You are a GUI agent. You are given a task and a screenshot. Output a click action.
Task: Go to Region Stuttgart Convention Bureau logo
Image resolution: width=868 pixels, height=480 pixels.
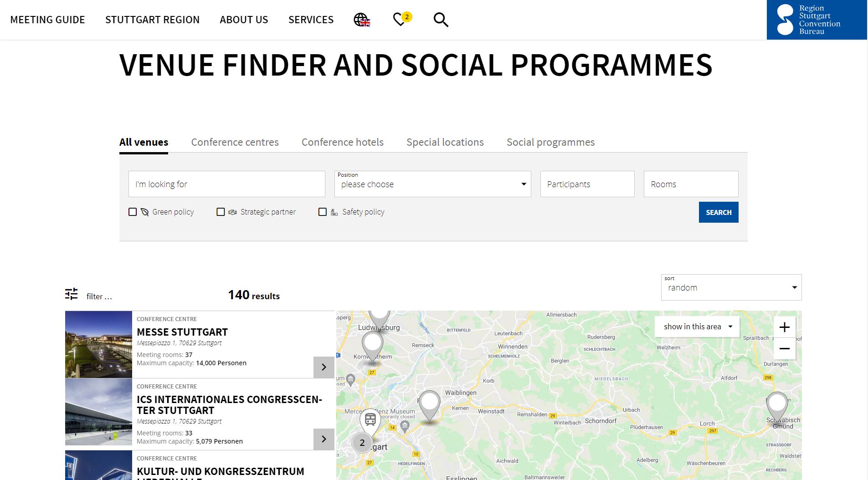pyautogui.click(x=817, y=20)
